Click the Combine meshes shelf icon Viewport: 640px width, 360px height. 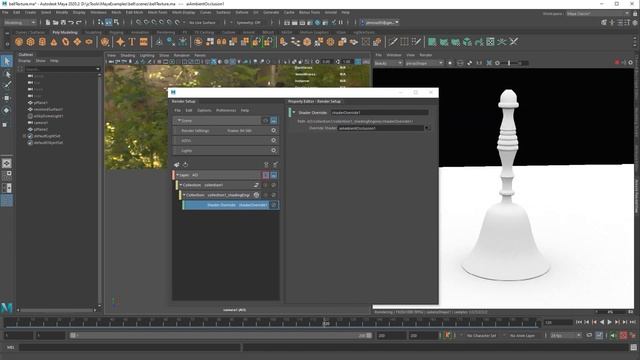198,42
